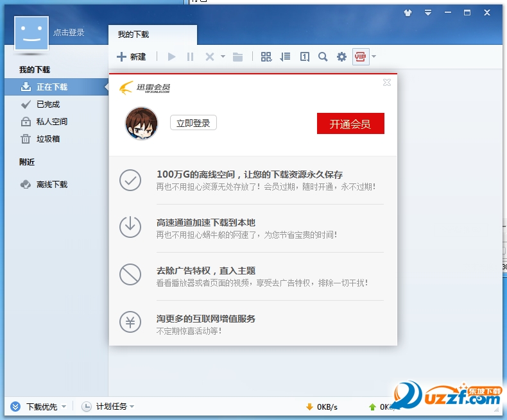
Task: Pause downloads with the pause icon
Action: pos(190,57)
